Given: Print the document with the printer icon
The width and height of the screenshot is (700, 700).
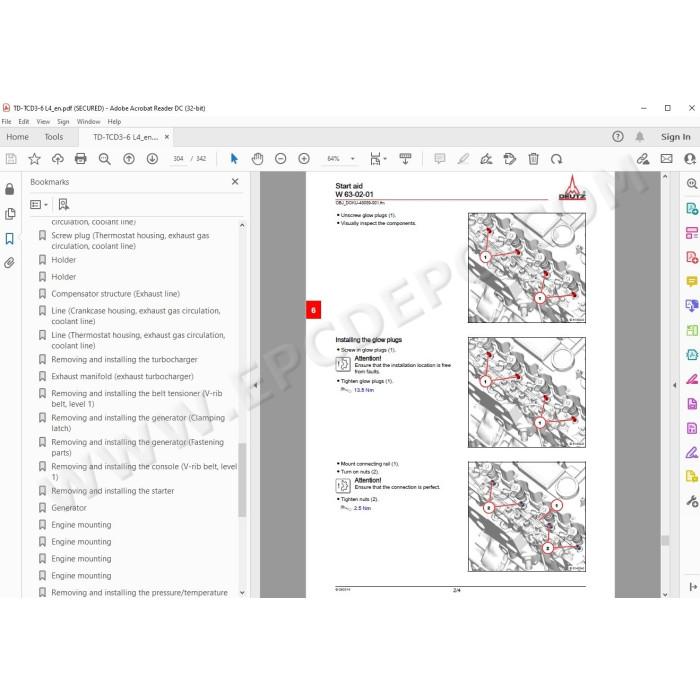Looking at the screenshot, I should (x=81, y=159).
